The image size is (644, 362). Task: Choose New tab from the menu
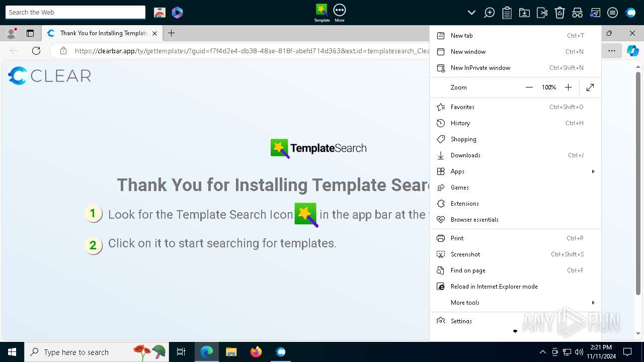click(x=515, y=36)
